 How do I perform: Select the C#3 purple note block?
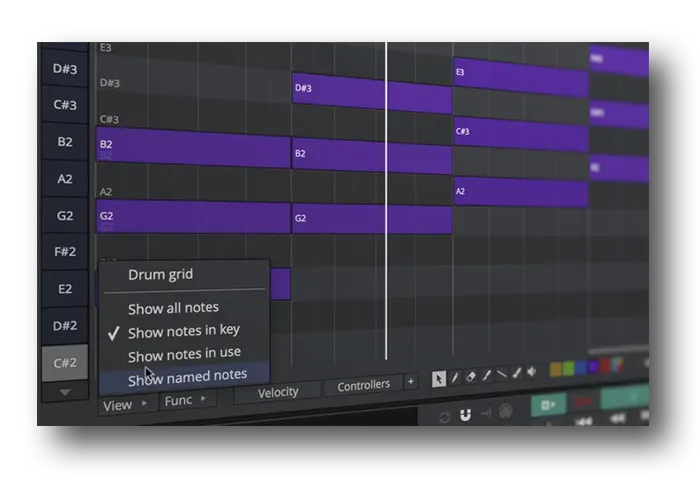521,134
